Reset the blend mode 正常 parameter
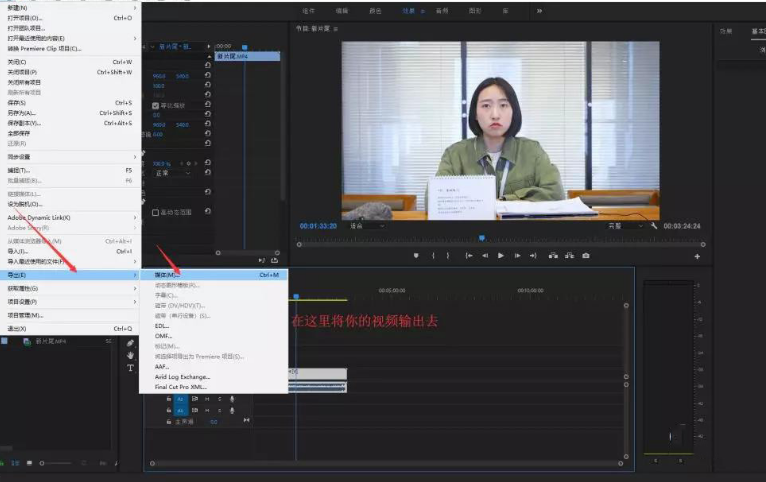The width and height of the screenshot is (766, 482). click(x=208, y=172)
